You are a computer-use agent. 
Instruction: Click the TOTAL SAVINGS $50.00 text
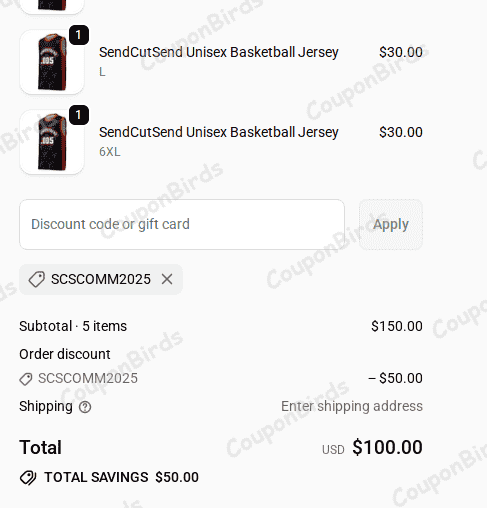point(121,477)
